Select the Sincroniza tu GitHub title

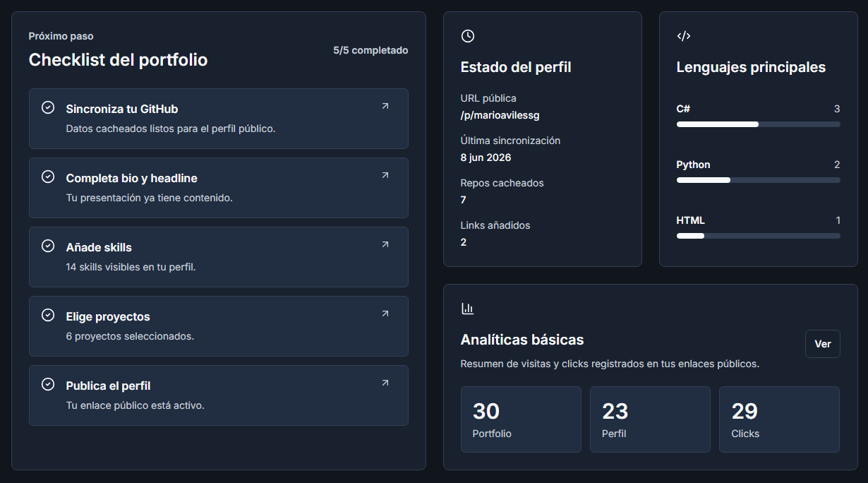pos(121,109)
